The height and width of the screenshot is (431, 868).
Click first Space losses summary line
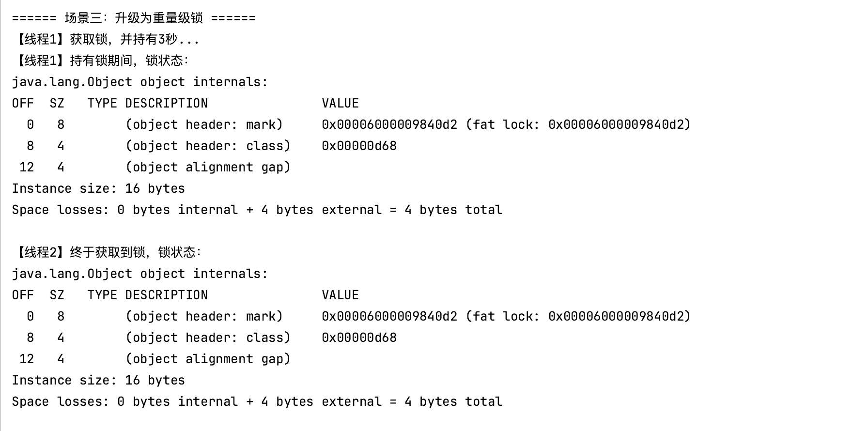[x=257, y=210]
